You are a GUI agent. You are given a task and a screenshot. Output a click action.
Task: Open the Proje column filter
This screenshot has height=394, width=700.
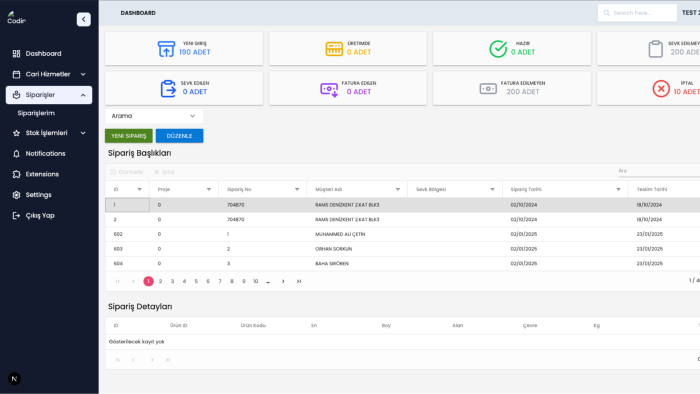coord(208,190)
